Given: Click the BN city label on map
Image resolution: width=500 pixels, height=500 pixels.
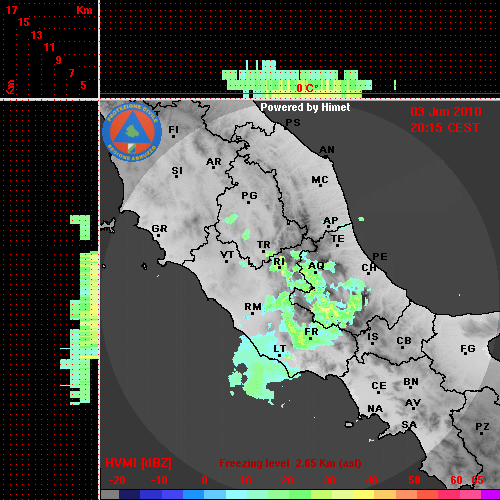Looking at the screenshot, I should [411, 382].
